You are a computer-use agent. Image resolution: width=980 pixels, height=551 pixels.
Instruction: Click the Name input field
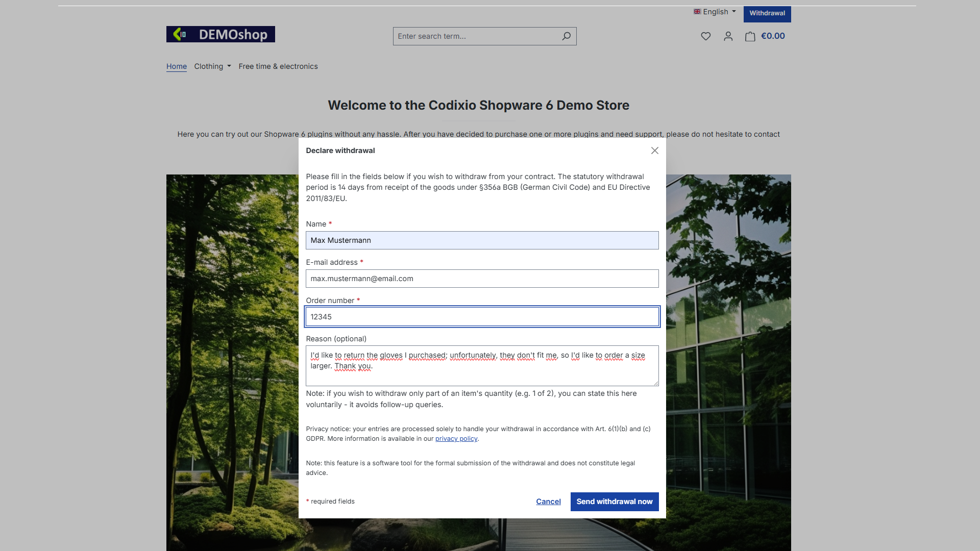(482, 240)
